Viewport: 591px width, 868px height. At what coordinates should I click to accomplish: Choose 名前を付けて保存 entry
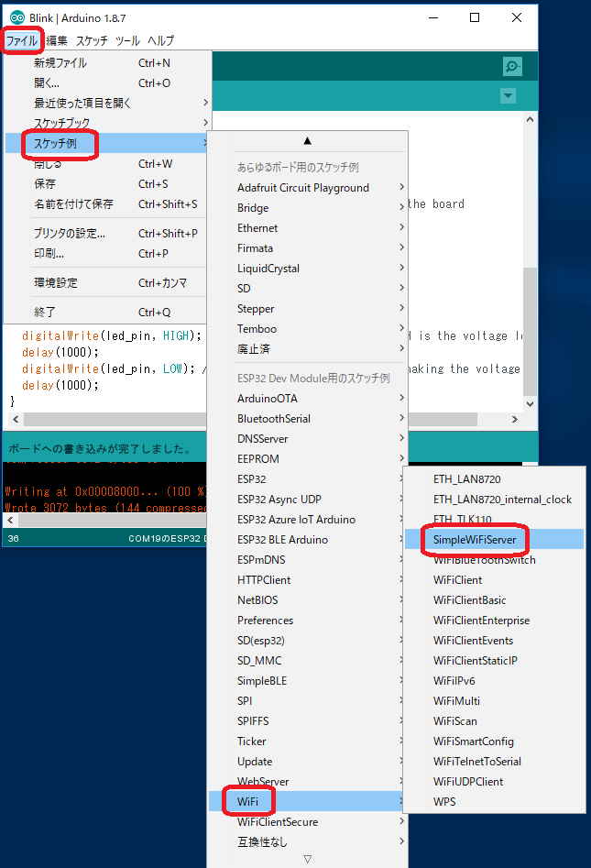click(105, 204)
